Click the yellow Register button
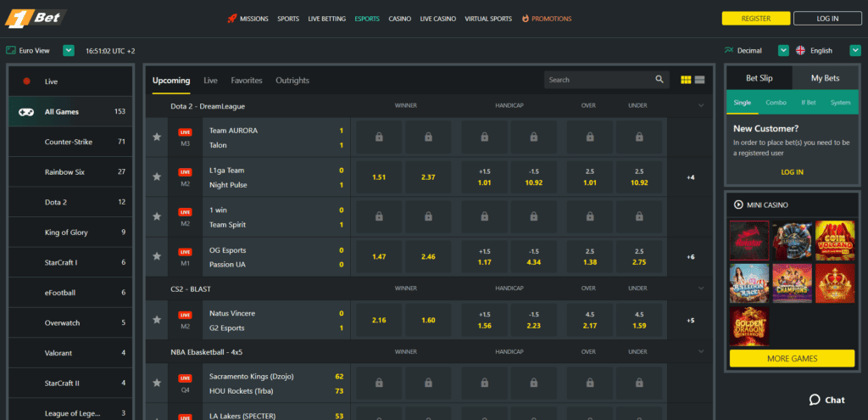The width and height of the screenshot is (868, 420). (755, 19)
